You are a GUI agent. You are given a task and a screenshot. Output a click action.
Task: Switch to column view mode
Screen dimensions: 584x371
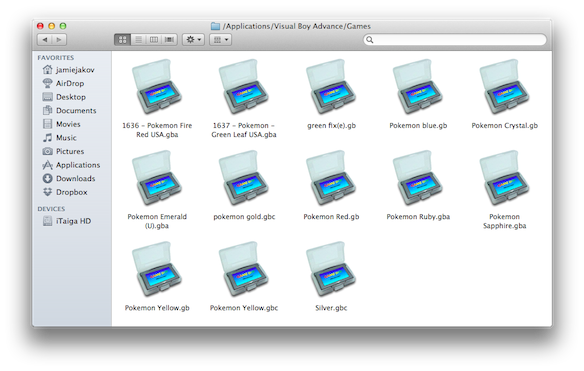pyautogui.click(x=154, y=39)
